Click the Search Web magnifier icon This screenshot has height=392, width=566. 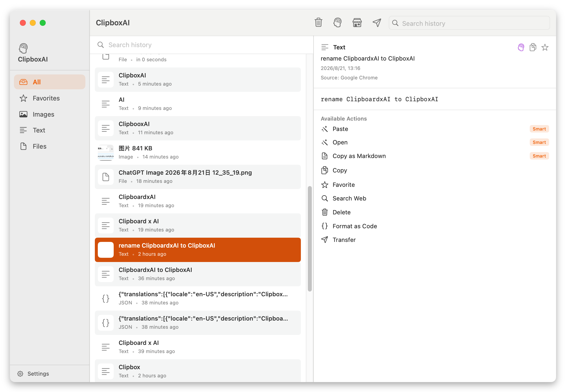coord(325,198)
